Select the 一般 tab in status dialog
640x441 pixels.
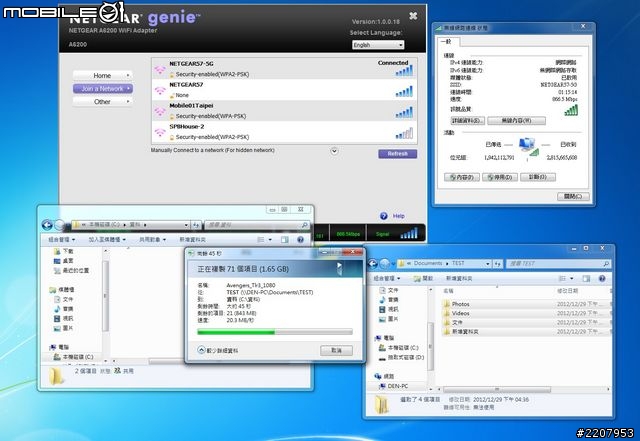448,41
